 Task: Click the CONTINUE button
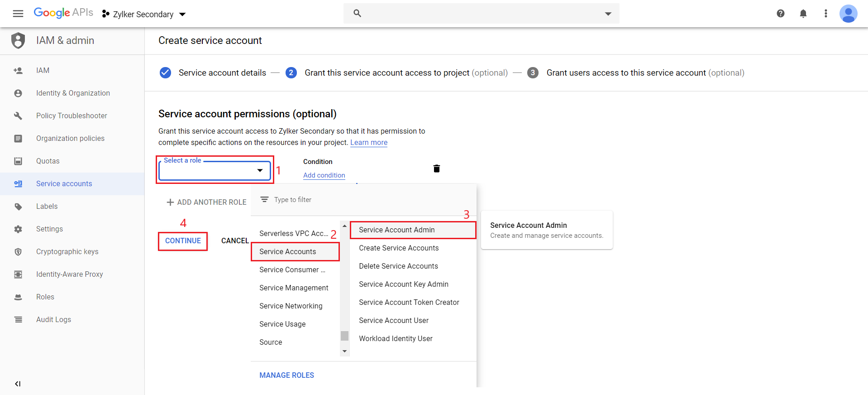(183, 241)
